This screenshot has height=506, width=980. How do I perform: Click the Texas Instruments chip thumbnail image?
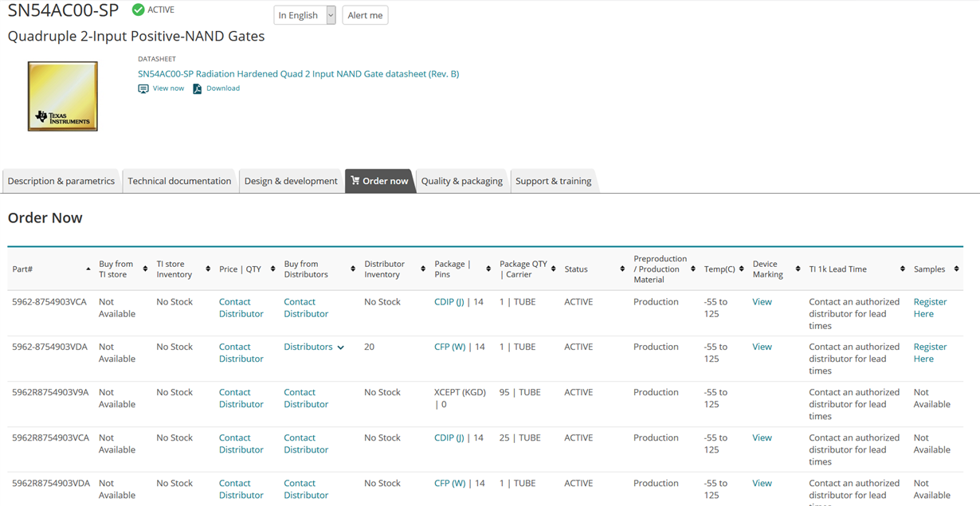[x=63, y=96]
